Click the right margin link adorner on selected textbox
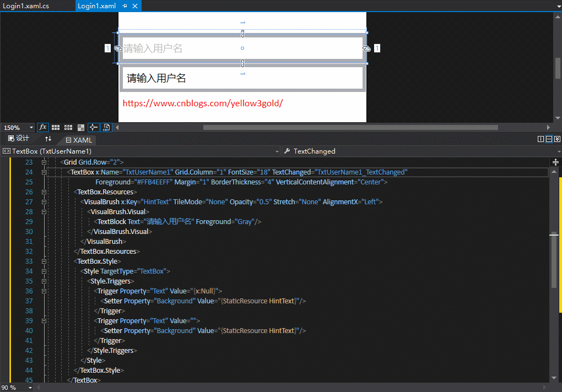Image resolution: width=562 pixels, height=392 pixels. [366, 48]
